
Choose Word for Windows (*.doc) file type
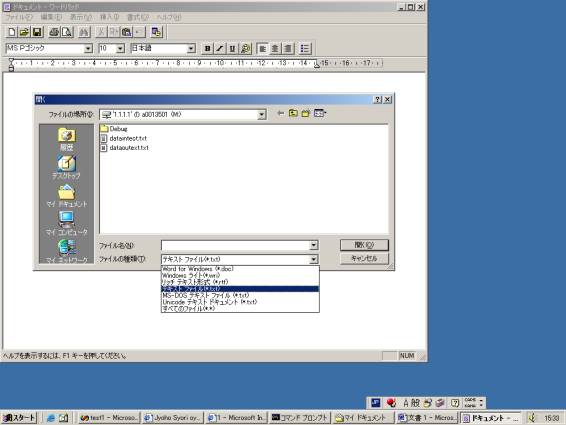[x=240, y=269]
